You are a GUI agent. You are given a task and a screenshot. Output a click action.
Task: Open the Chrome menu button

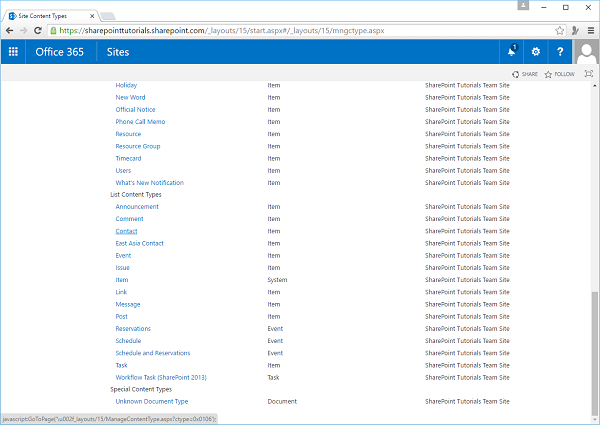point(588,31)
